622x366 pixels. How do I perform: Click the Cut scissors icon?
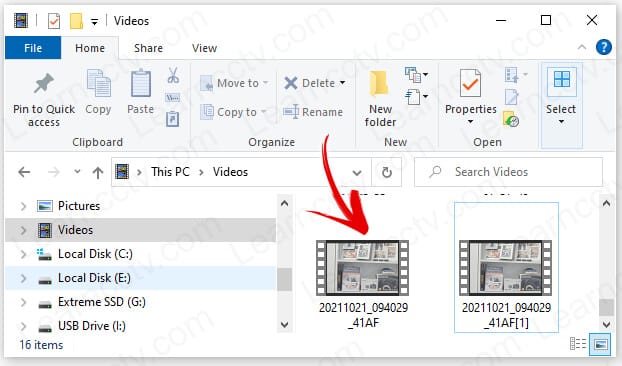pos(173,75)
